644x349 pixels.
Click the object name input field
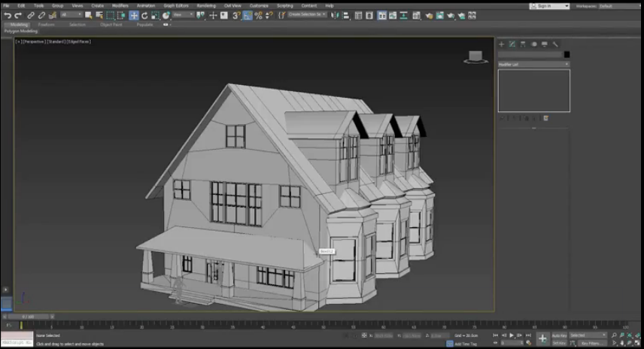tap(530, 54)
